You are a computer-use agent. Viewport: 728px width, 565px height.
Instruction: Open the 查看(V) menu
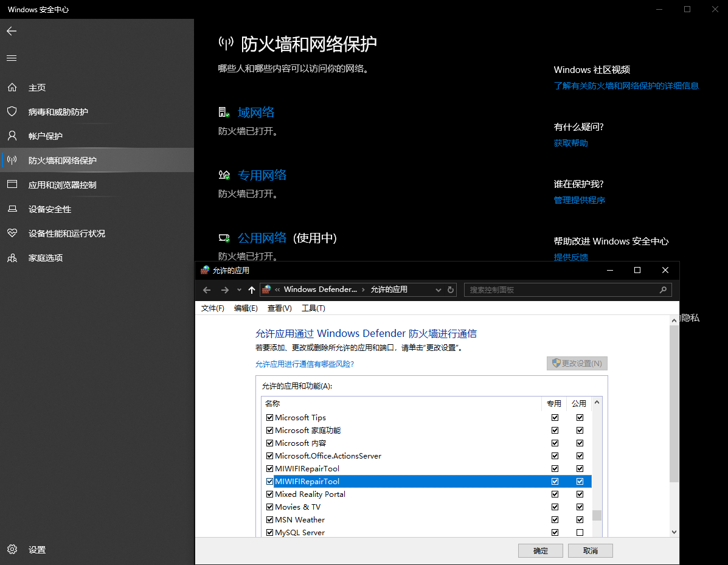click(x=279, y=308)
